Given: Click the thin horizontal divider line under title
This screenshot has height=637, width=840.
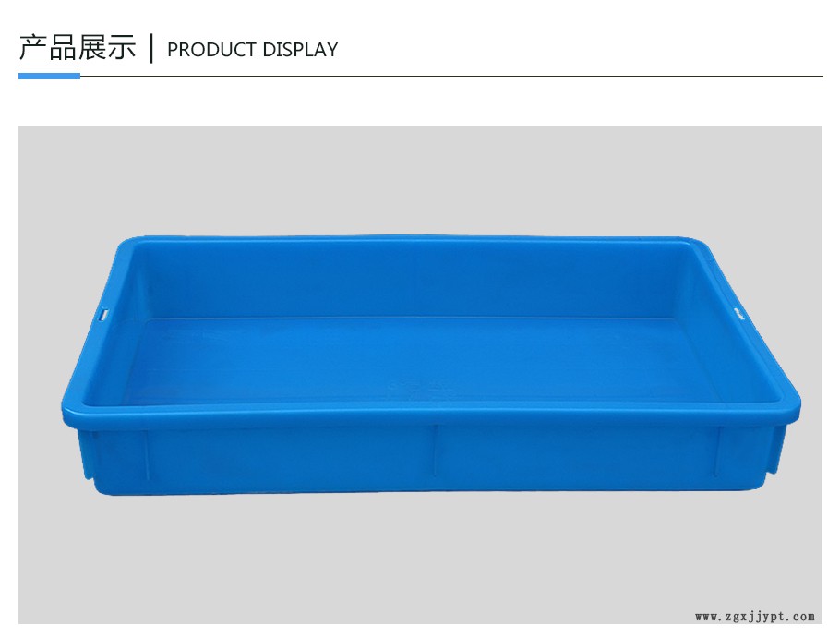Looking at the screenshot, I should point(451,76).
